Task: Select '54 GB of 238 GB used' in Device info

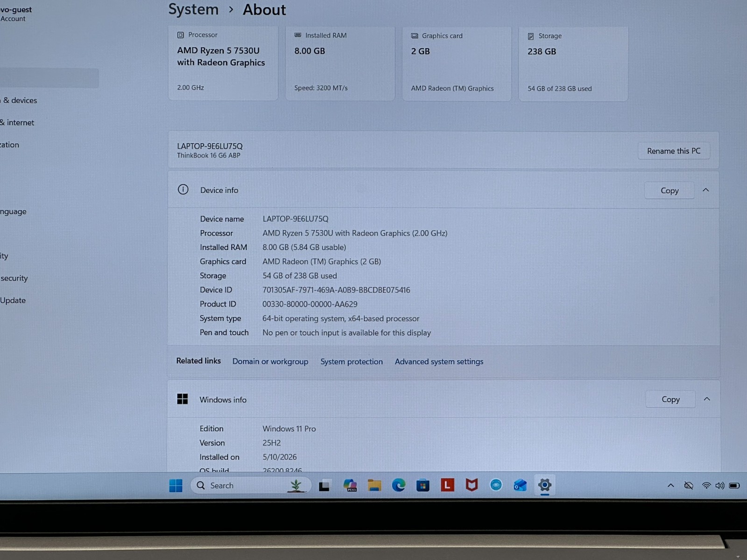Action: point(300,276)
